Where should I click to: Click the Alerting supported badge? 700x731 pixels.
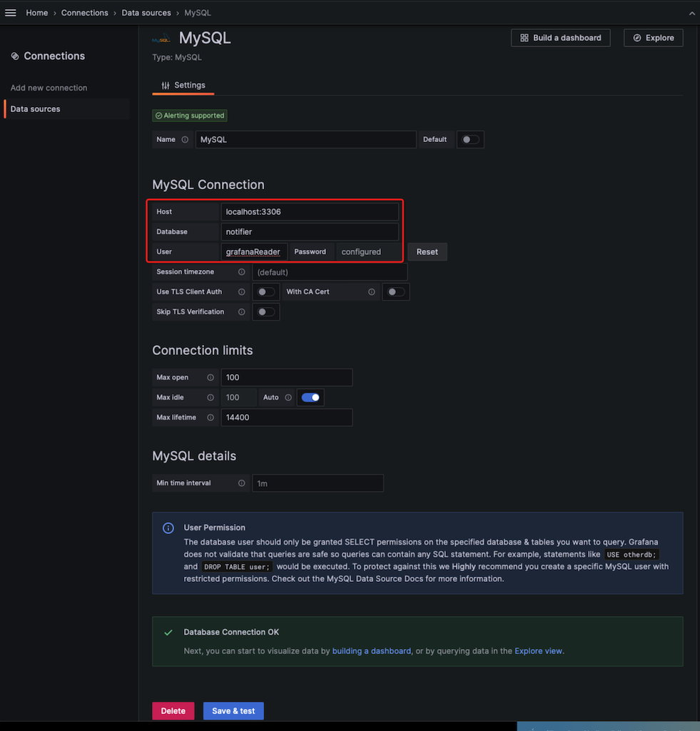click(x=190, y=116)
